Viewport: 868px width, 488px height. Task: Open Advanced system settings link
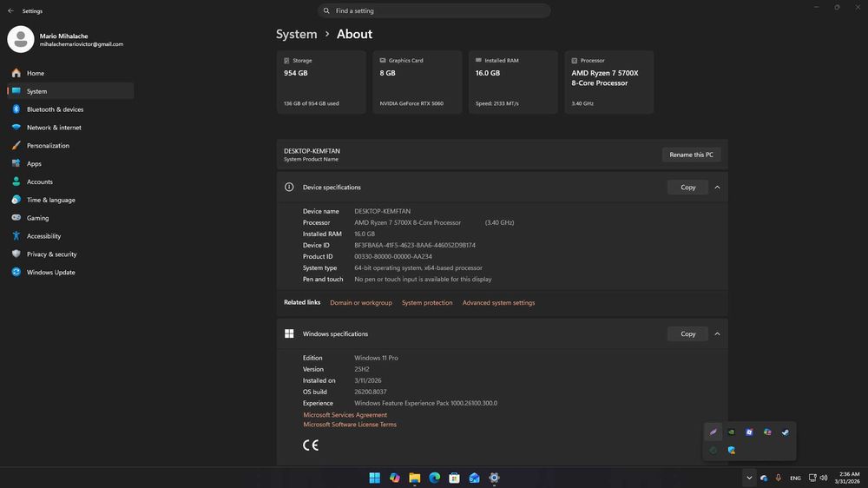(x=498, y=303)
